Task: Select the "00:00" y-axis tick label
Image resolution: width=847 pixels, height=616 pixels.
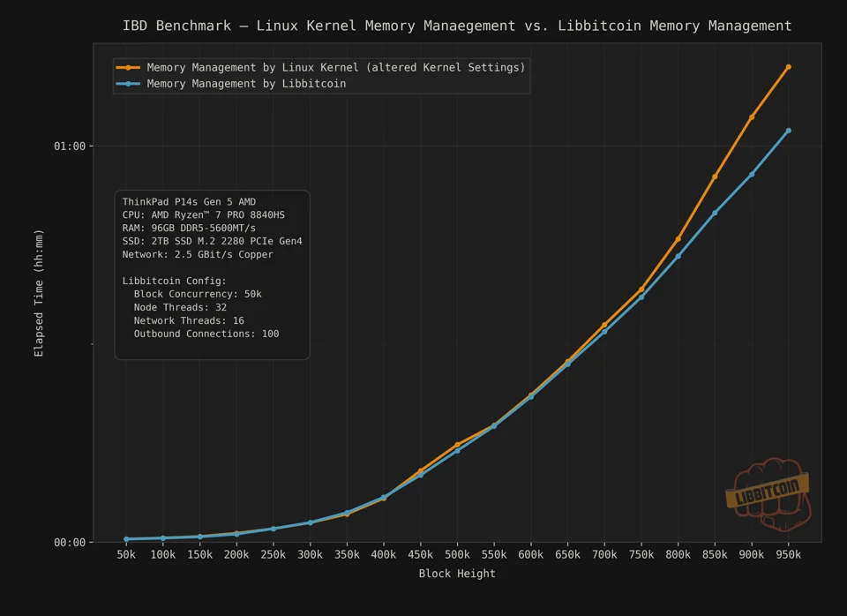Action: 70,542
